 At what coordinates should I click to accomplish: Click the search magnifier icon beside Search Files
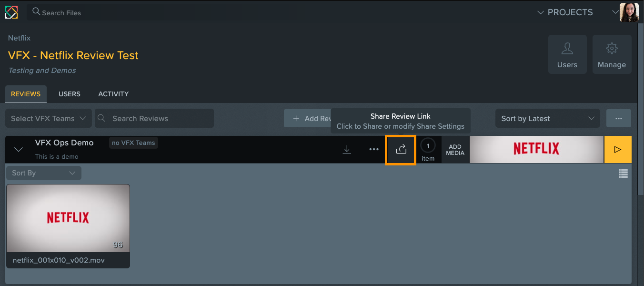coord(36,11)
